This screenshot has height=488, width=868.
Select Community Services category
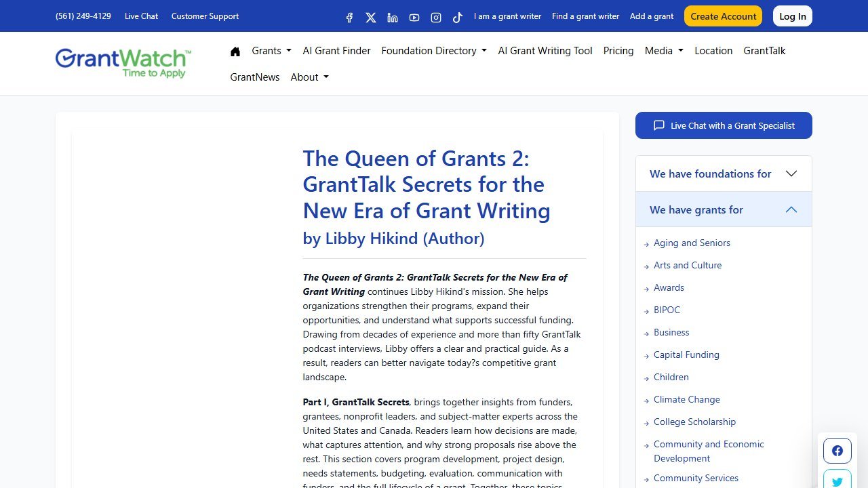tap(696, 478)
